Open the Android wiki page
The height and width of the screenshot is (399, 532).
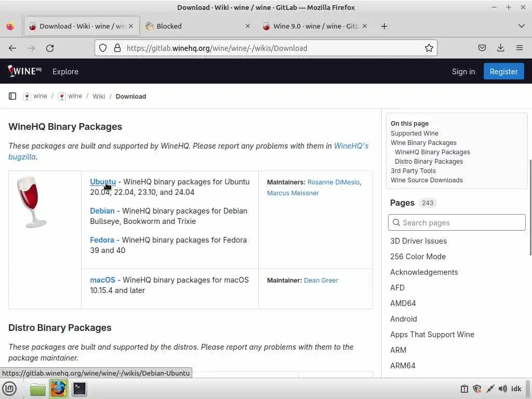(x=403, y=319)
